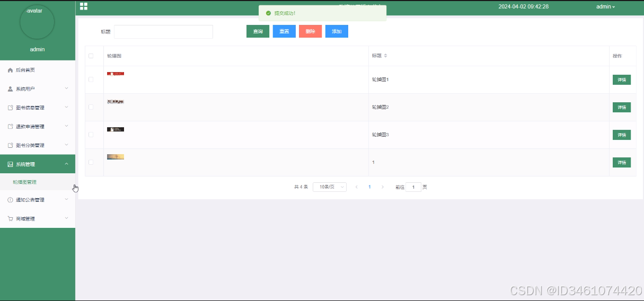Click the 添加 button
Image resolution: width=644 pixels, height=301 pixels.
(337, 31)
